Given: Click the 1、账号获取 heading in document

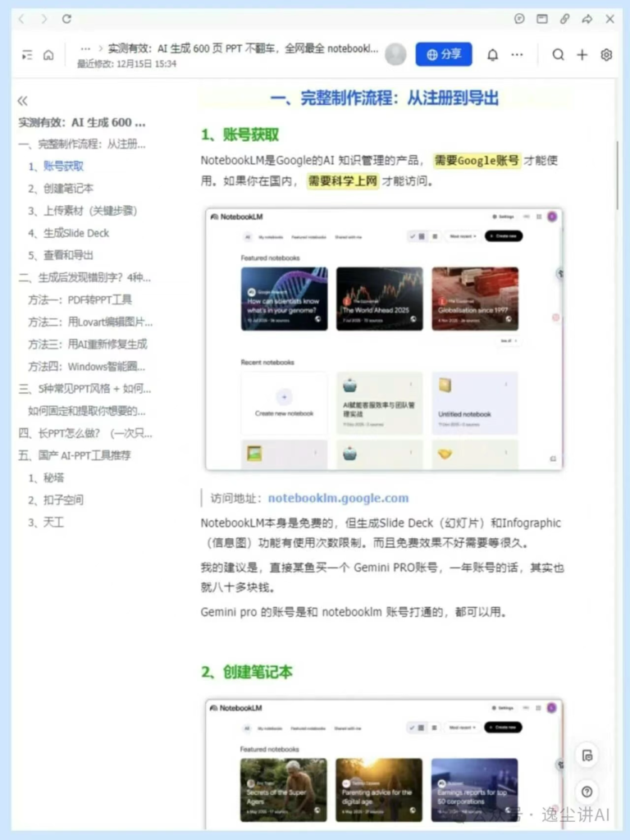Looking at the screenshot, I should click(240, 135).
